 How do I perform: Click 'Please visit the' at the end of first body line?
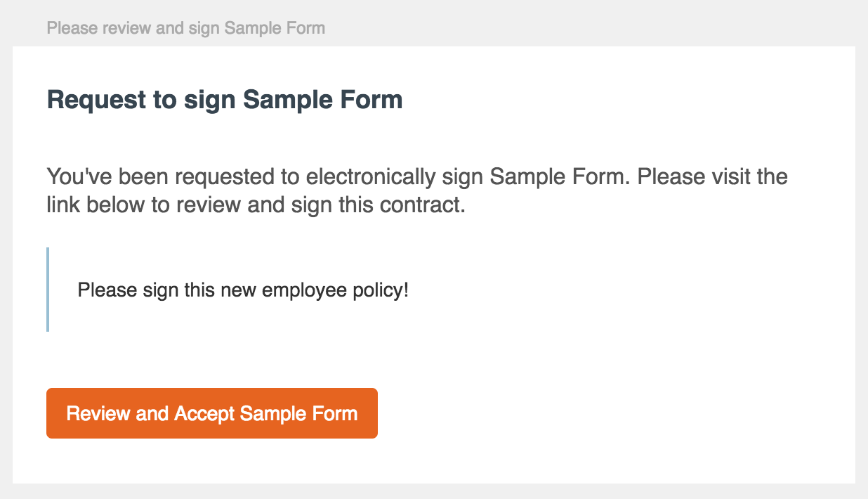click(x=713, y=176)
